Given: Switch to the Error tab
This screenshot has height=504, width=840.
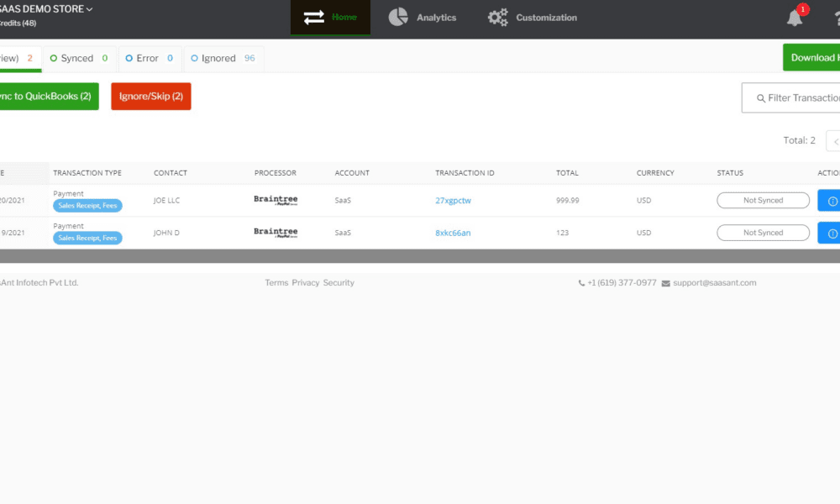Looking at the screenshot, I should (150, 58).
